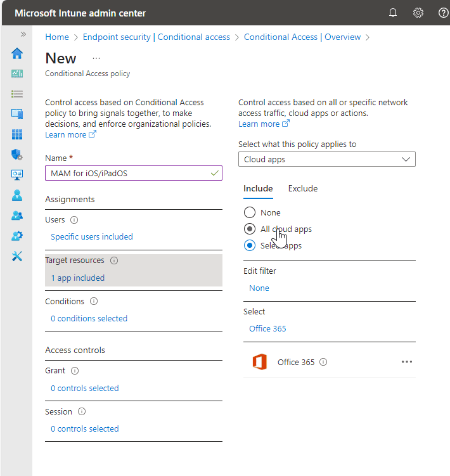The width and height of the screenshot is (450, 476).
Task: Click All services list icon
Action: point(17,94)
